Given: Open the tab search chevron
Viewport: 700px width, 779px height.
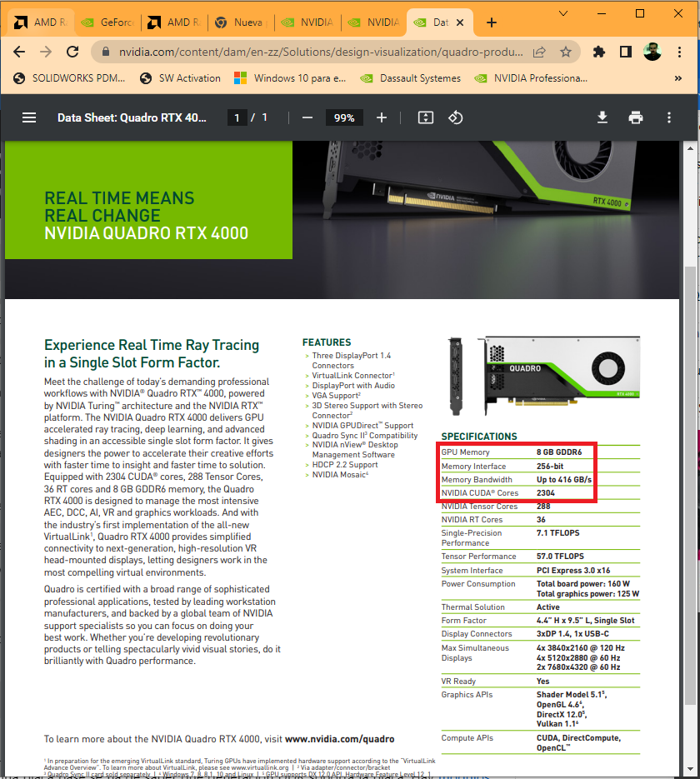Looking at the screenshot, I should pos(563,13).
